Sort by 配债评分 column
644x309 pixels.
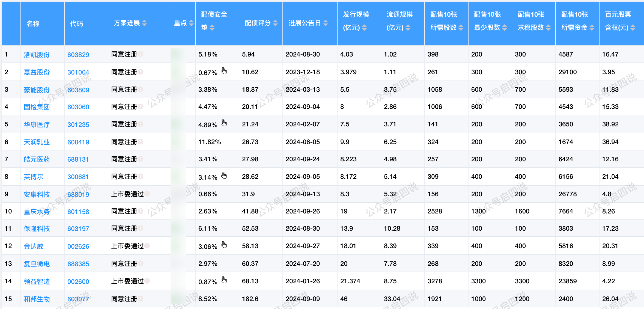pos(275,23)
